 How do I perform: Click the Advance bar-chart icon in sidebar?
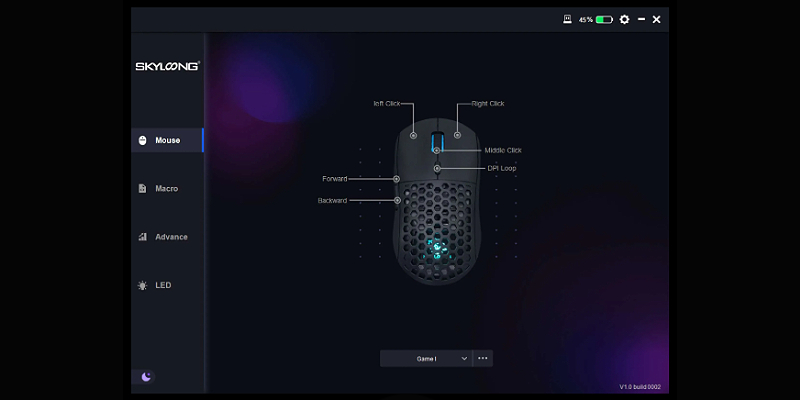point(142,237)
